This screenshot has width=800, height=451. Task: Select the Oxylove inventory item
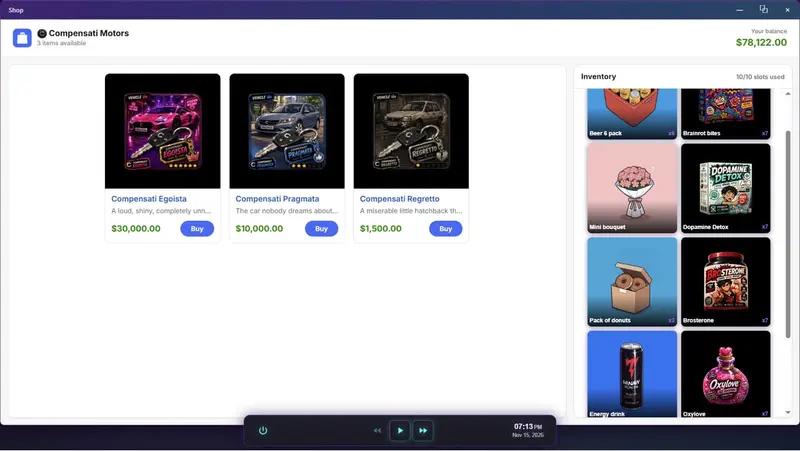[726, 374]
